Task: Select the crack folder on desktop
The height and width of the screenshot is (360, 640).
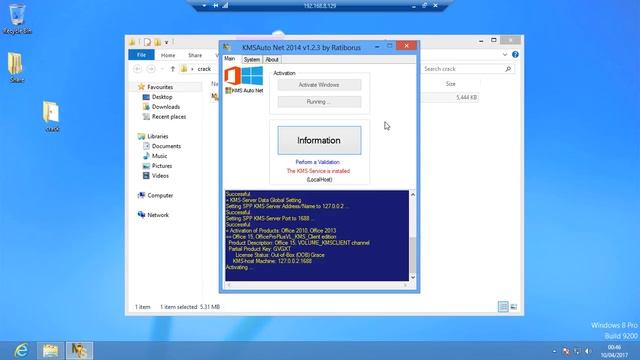Action: coord(51,116)
